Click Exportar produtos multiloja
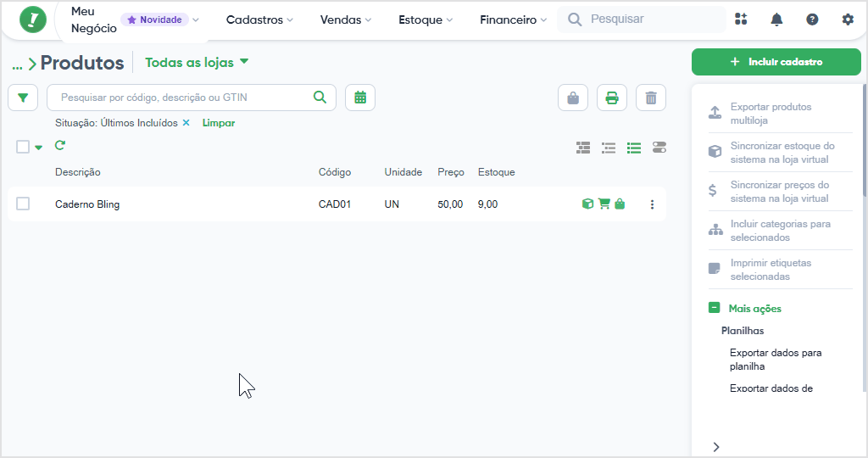The image size is (868, 458). (x=771, y=114)
